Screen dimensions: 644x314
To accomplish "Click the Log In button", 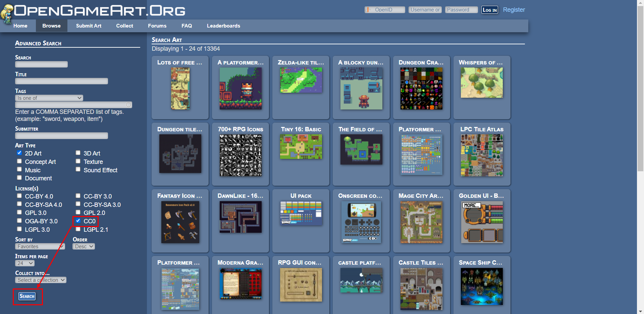I will [x=490, y=10].
